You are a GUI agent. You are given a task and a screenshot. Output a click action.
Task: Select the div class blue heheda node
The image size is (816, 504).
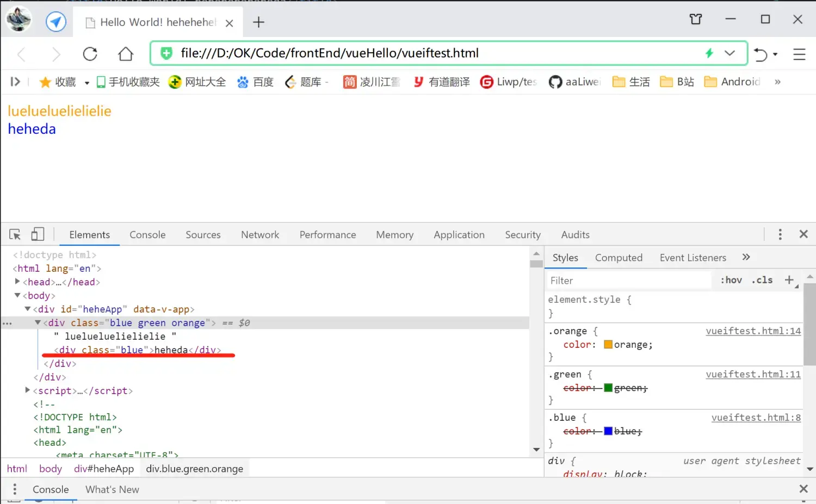point(138,350)
